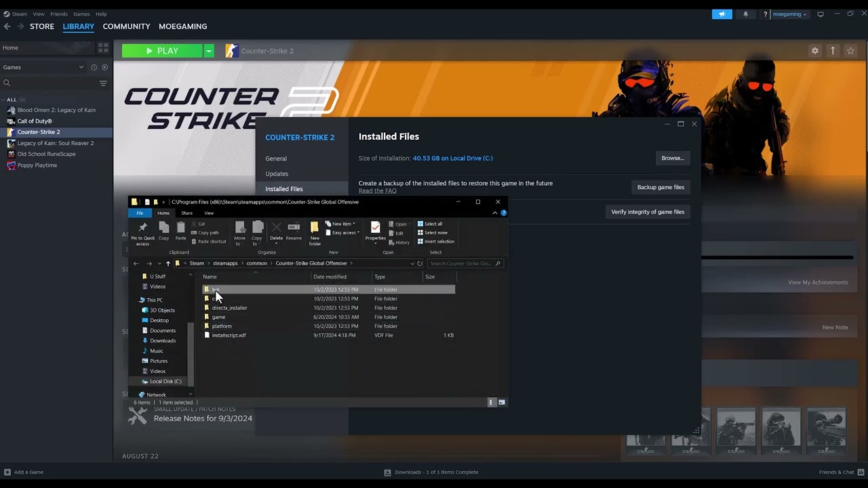Switch Explorer to large icons view toggle

click(x=502, y=402)
